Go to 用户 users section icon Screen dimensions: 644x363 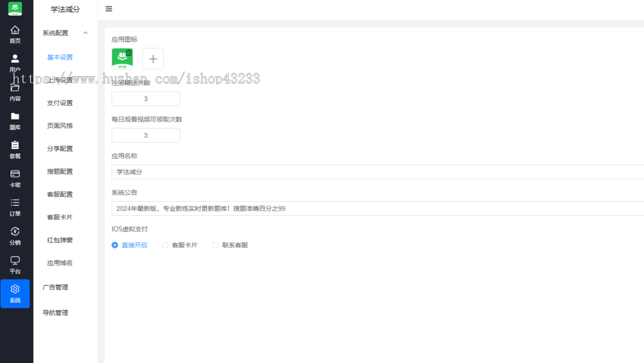pos(15,59)
